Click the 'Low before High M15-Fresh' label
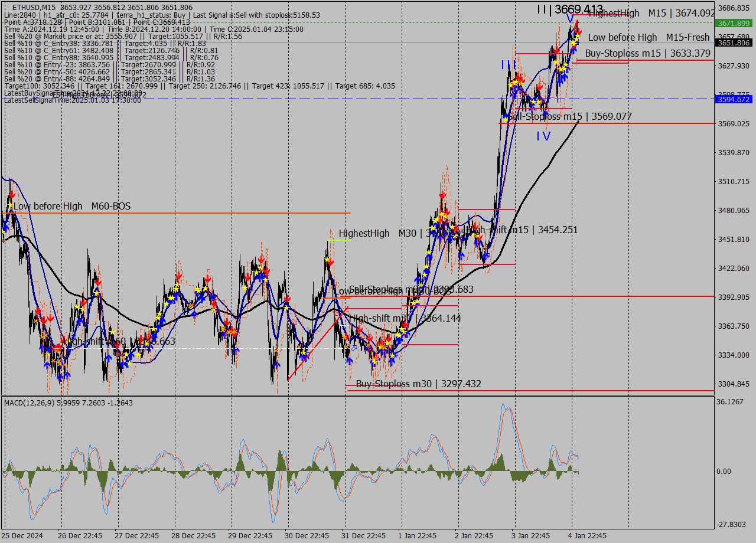Viewport: 756px width, 543px height. pyautogui.click(x=649, y=37)
